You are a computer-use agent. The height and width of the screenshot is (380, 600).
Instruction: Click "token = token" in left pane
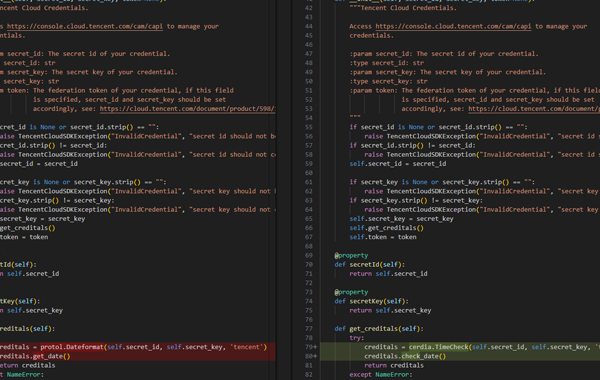[24, 237]
